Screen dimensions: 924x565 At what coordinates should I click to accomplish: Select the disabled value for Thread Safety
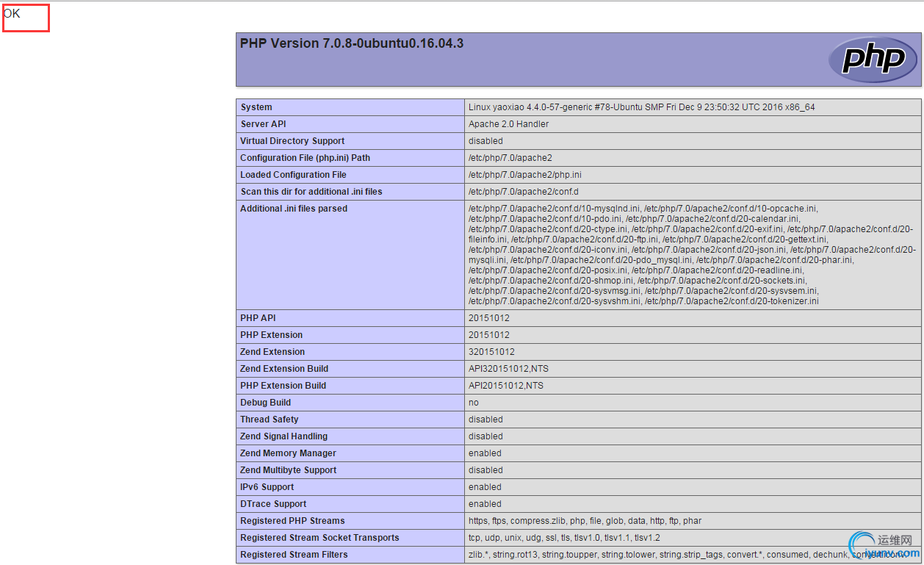[486, 420]
